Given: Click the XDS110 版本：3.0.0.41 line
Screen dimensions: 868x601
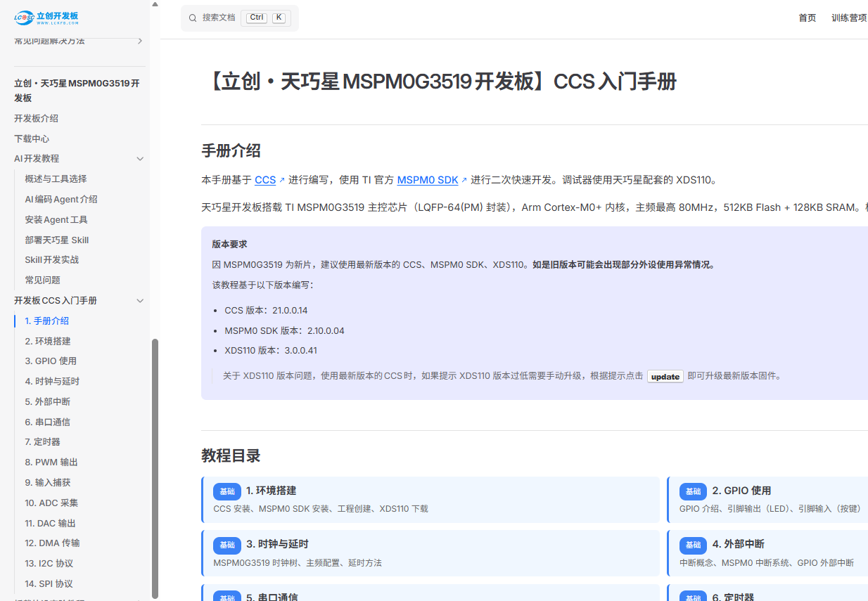Looking at the screenshot, I should (x=271, y=351).
